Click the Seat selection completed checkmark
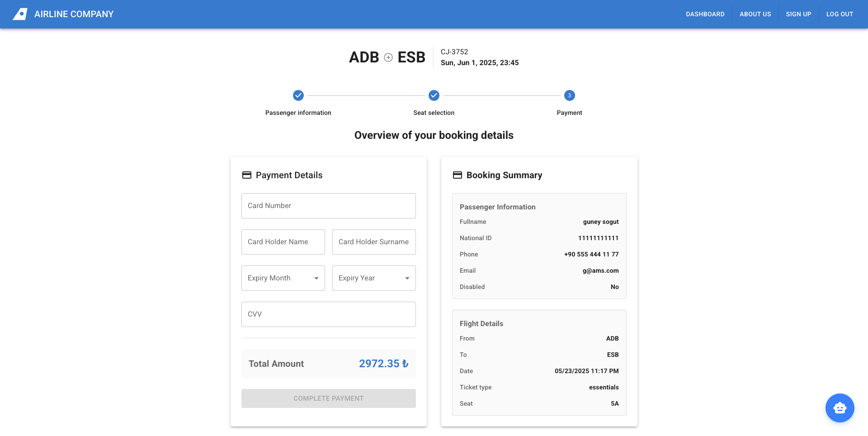The height and width of the screenshot is (436, 868). tap(434, 95)
